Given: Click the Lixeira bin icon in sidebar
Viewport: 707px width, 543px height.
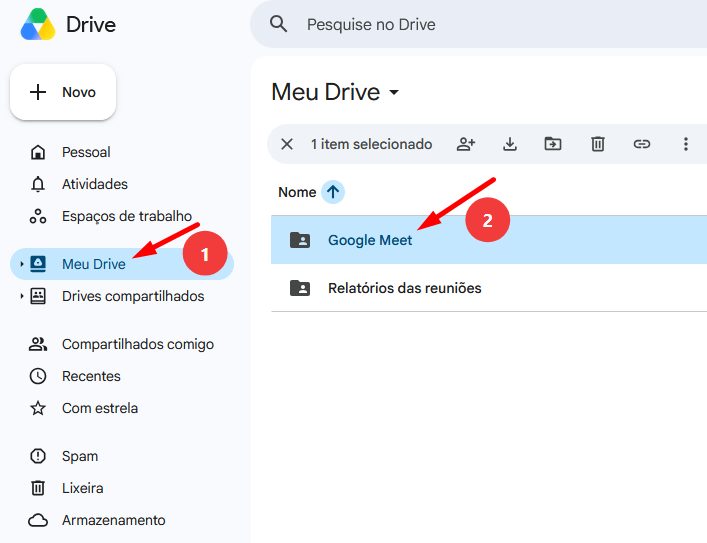Looking at the screenshot, I should [x=38, y=488].
